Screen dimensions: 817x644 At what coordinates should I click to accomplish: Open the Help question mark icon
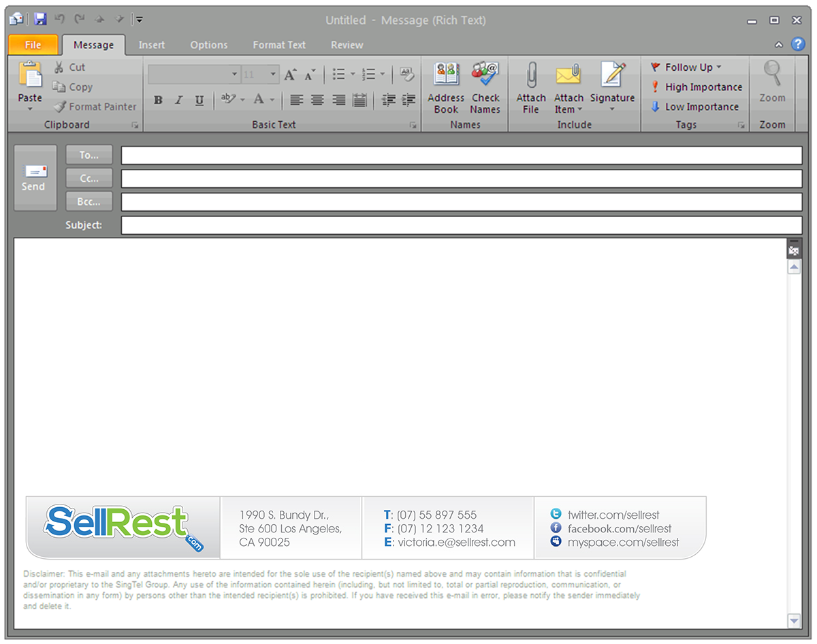click(798, 44)
